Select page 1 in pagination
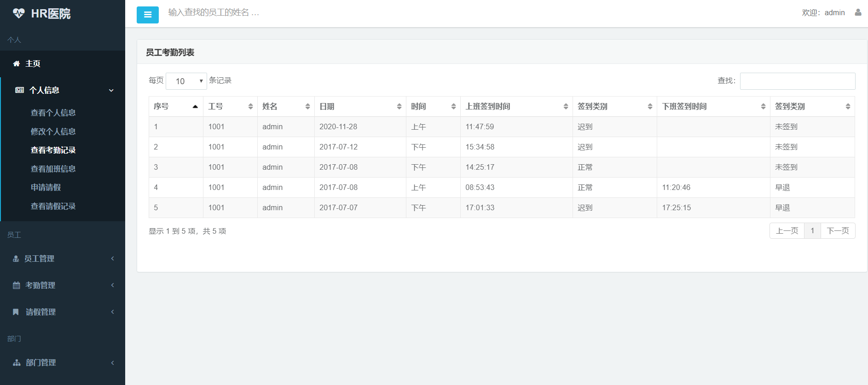The width and height of the screenshot is (868, 385). point(812,231)
